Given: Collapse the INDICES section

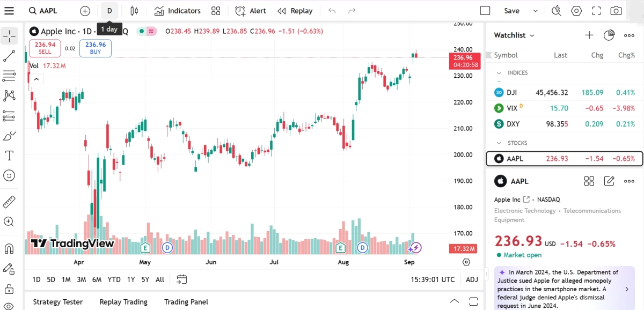Looking at the screenshot, I should (499, 73).
